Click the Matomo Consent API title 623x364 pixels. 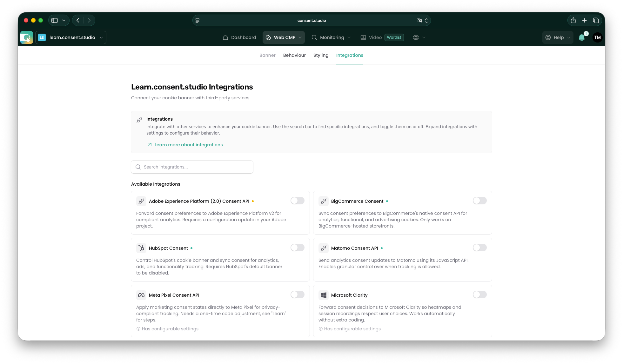click(x=354, y=248)
